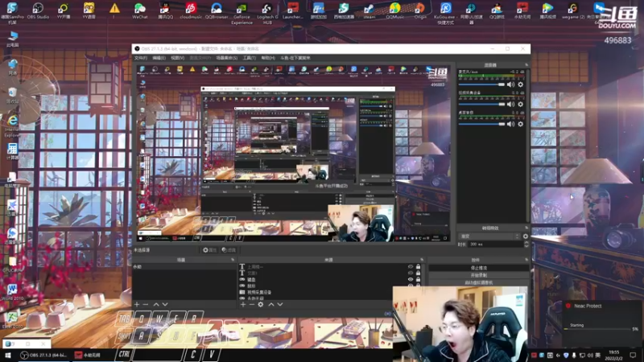Open the tools (T) menu in OBS
Screen dimensions: 644x362
coord(249,58)
